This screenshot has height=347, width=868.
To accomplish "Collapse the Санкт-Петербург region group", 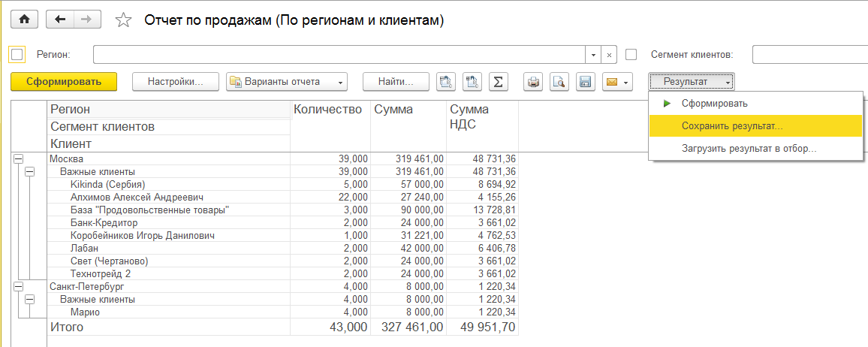I will (x=18, y=287).
